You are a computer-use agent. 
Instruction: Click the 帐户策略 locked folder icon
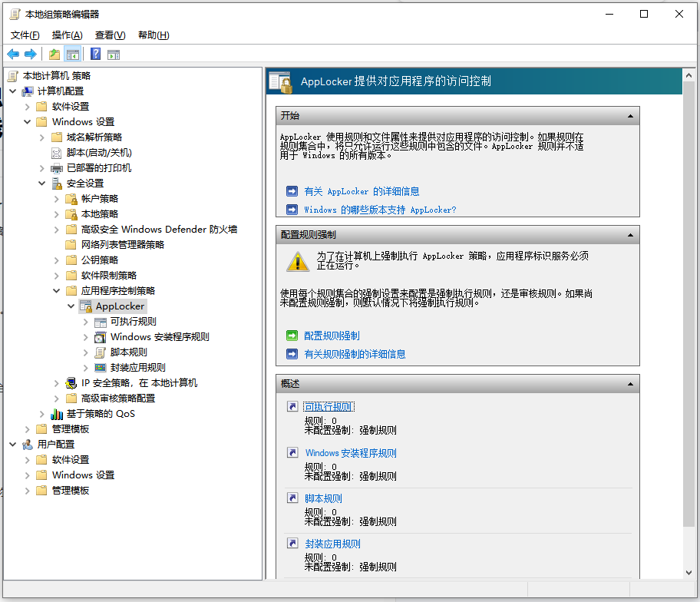71,199
